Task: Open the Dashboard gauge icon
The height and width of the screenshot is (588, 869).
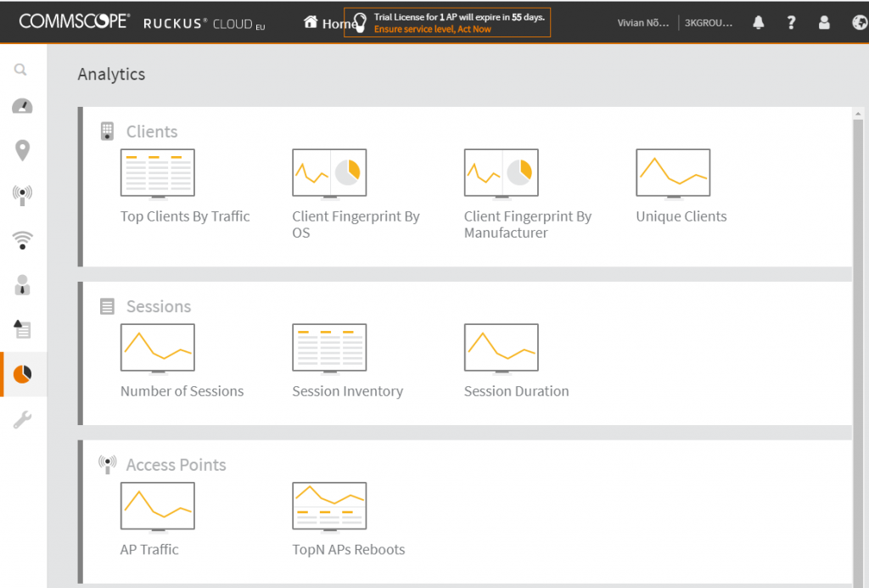Action: tap(22, 107)
